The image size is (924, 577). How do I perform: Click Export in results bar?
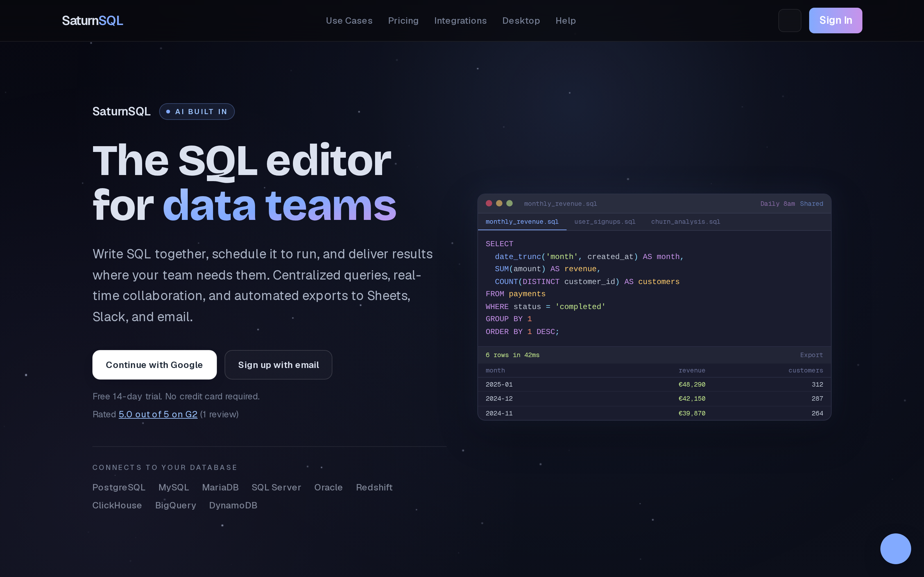coord(811,355)
